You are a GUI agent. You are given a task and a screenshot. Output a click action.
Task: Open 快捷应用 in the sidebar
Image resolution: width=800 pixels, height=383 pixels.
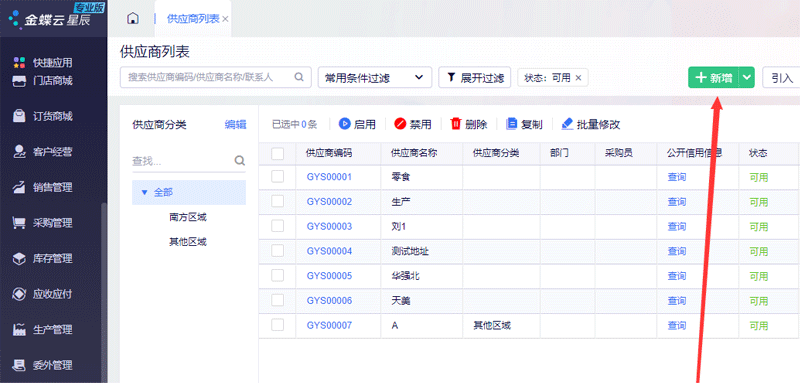click(x=42, y=63)
